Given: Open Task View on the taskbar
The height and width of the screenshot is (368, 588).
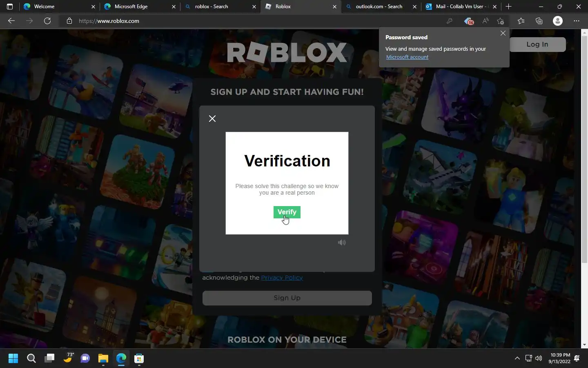Looking at the screenshot, I should coord(49,359).
